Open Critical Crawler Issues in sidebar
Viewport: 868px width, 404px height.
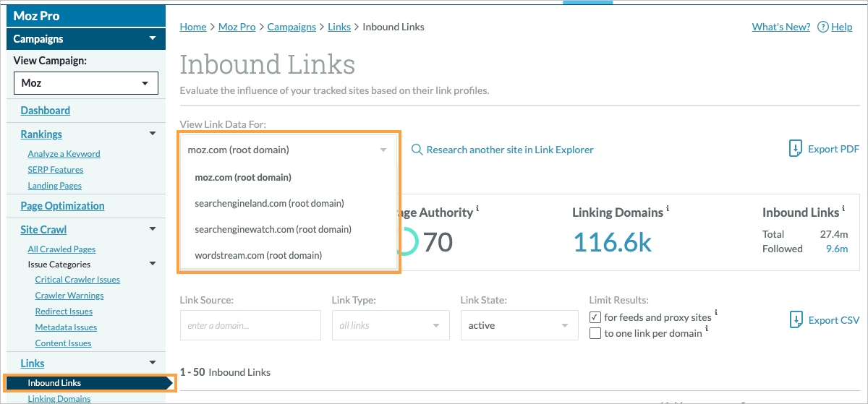click(x=77, y=280)
